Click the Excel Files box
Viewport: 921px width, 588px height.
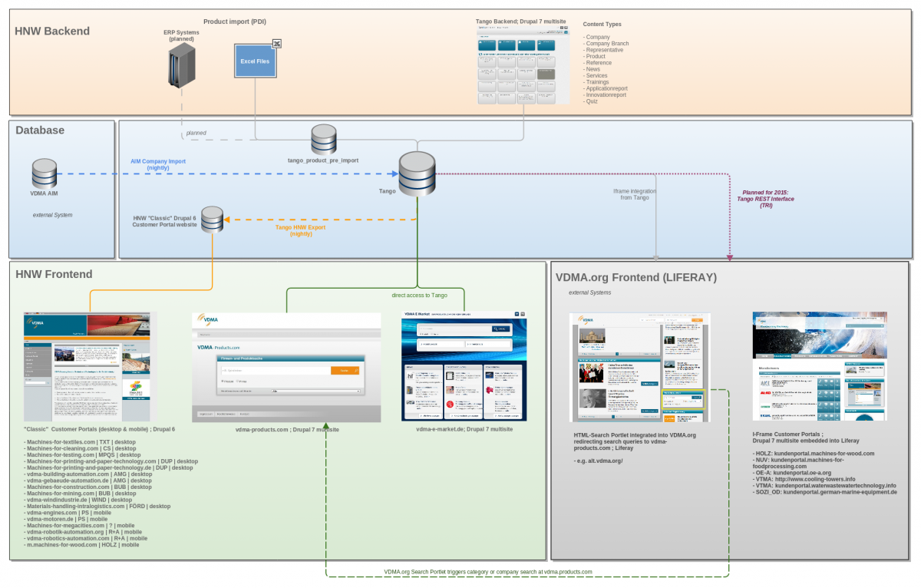point(255,61)
